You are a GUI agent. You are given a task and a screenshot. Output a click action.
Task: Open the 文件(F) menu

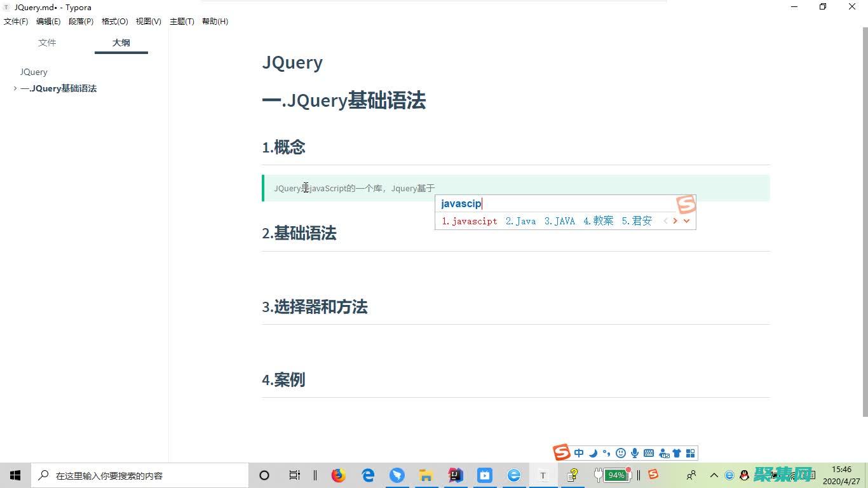tap(16, 21)
